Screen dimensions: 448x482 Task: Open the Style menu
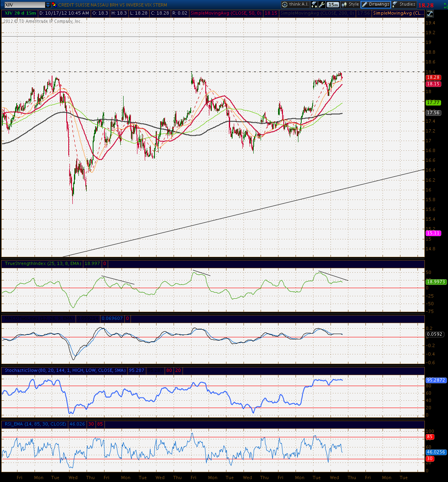(x=350, y=4)
